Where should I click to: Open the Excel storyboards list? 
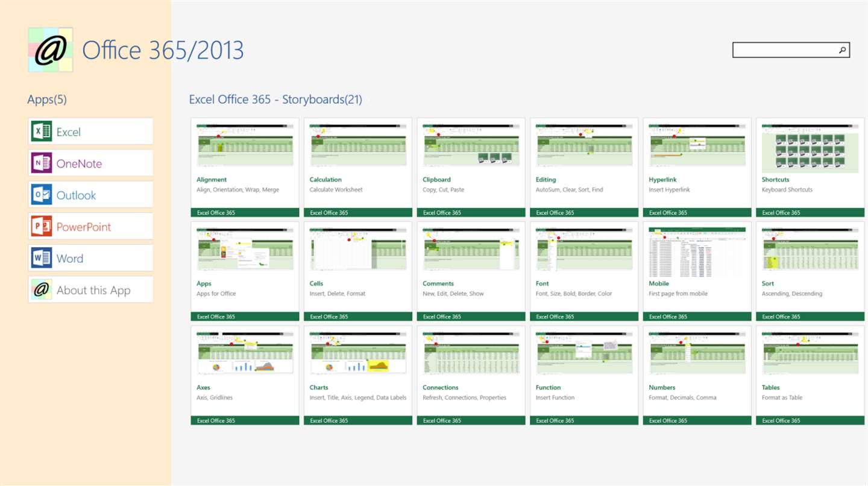click(90, 131)
